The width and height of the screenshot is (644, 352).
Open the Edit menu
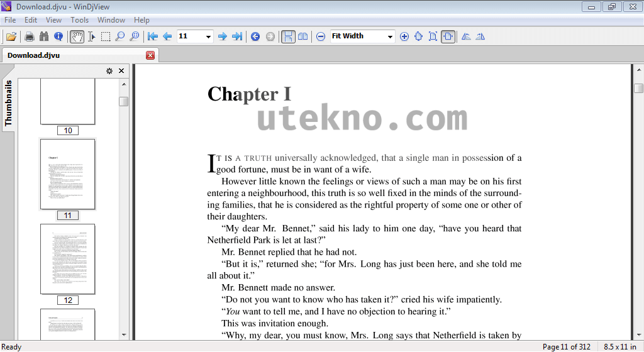(30, 20)
